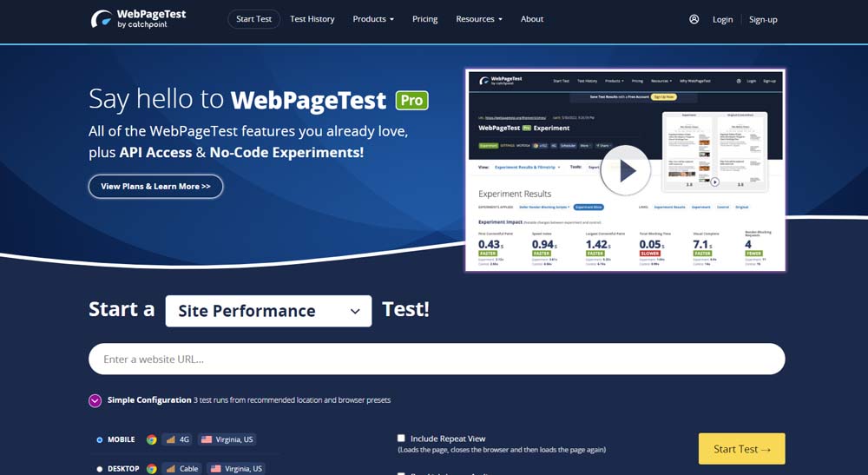Click the green Pro badge in the headline
Viewport: 868px width, 475px height.
411,100
